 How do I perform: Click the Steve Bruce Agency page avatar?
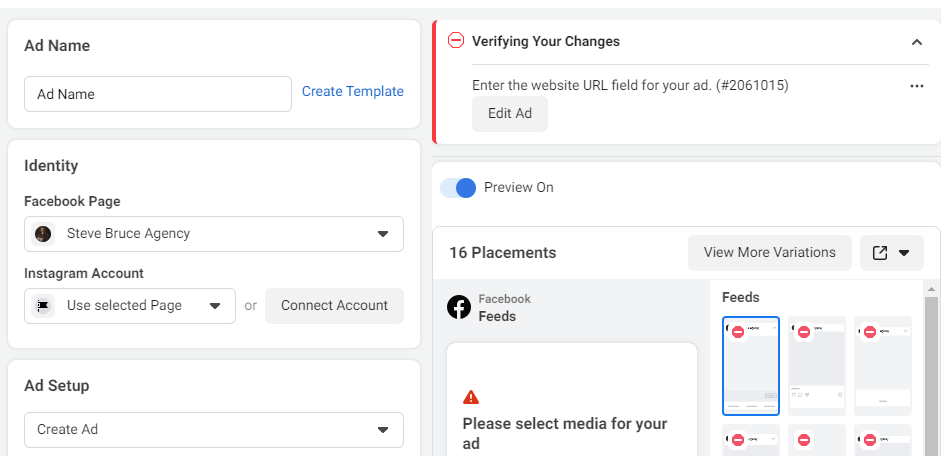[43, 233]
